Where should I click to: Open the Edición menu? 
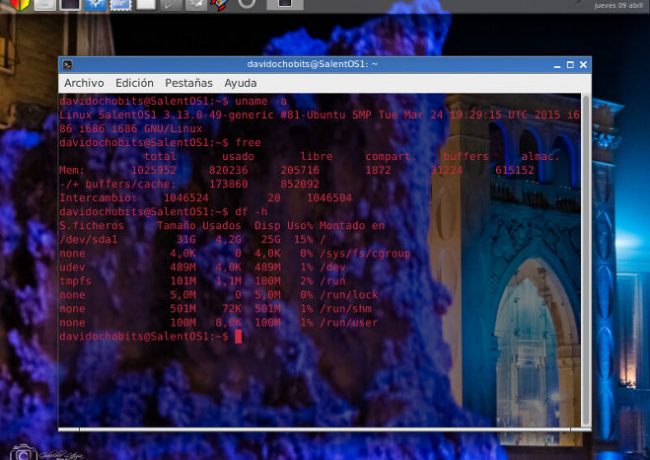pos(134,83)
